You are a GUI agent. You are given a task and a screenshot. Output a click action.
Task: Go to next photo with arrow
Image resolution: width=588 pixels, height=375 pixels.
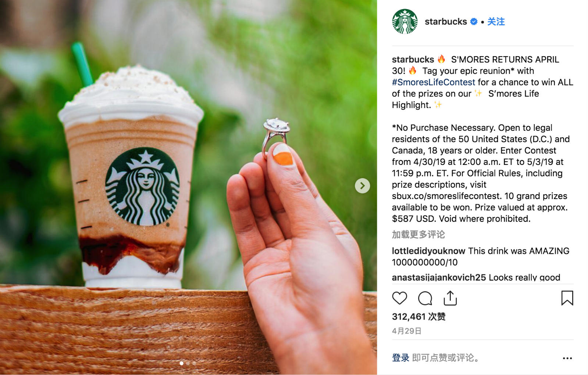(362, 186)
